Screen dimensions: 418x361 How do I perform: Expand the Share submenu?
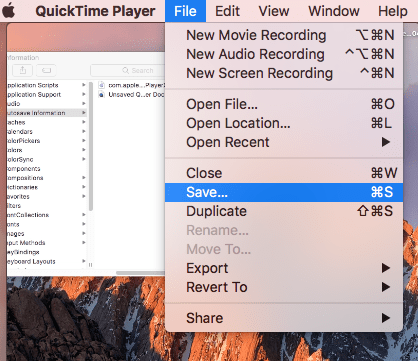click(284, 318)
